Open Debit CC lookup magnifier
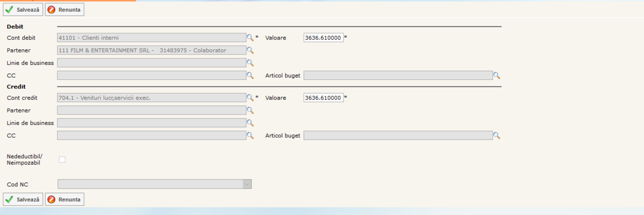Image resolution: width=644 pixels, height=215 pixels. tap(250, 76)
